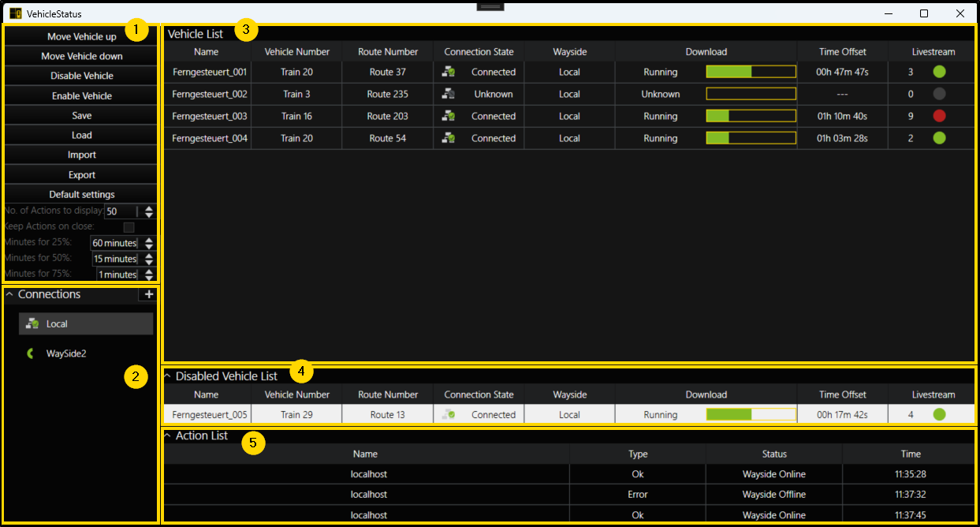Collapse the Disabled Vehicle List section

[167, 376]
